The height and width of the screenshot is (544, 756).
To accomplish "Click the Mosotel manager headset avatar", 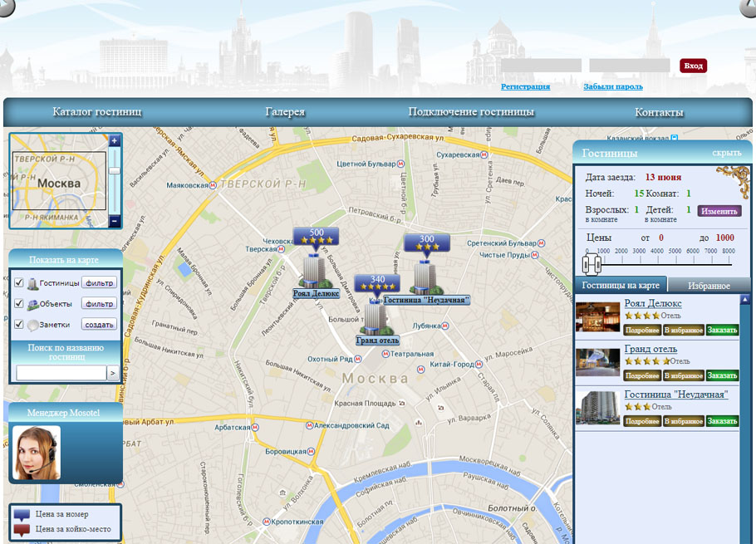I will pyautogui.click(x=37, y=453).
